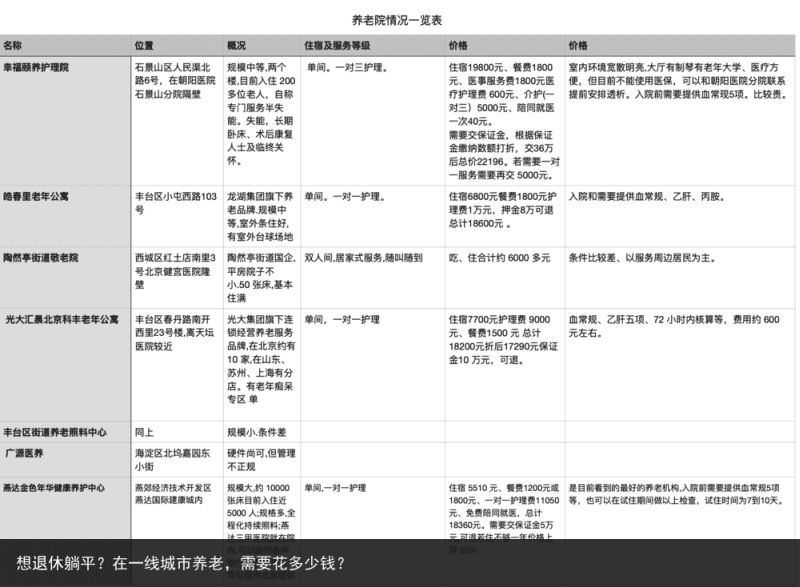The height and width of the screenshot is (587, 800).
Task: Click the price starting 住宿19800元
Action: [x=504, y=121]
